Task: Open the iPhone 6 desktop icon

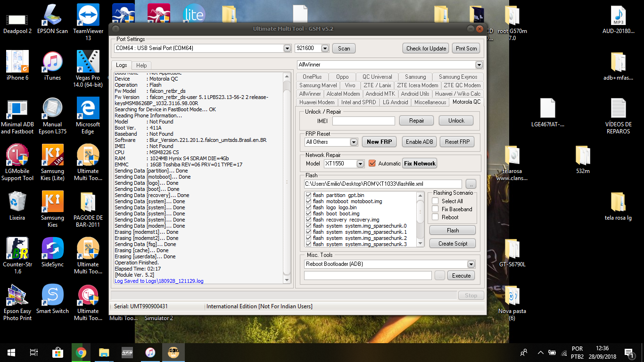Action: pyautogui.click(x=17, y=66)
